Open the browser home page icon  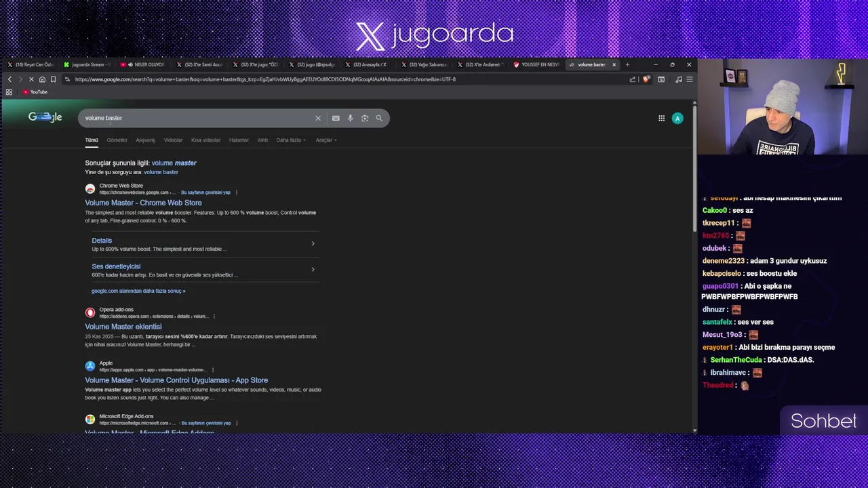point(42,79)
